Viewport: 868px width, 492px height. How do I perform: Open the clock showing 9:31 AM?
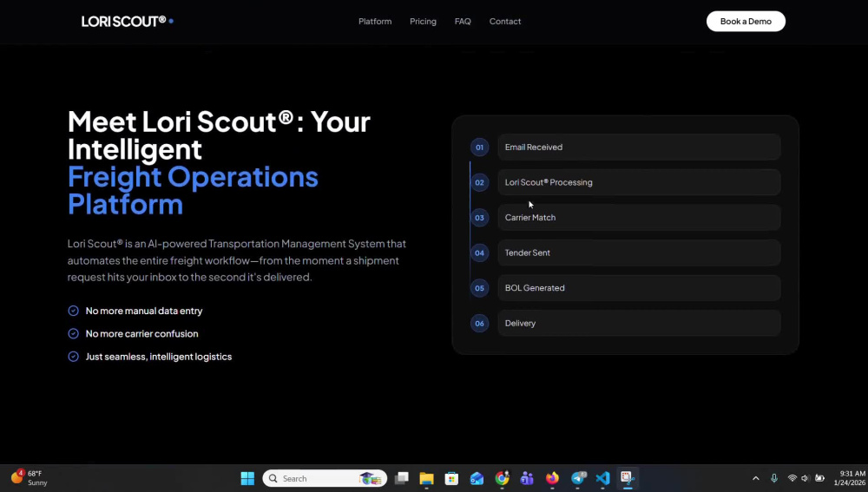[850, 478]
